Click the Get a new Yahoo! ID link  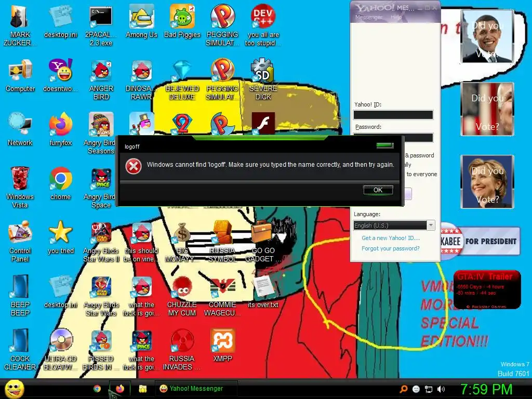pos(391,238)
